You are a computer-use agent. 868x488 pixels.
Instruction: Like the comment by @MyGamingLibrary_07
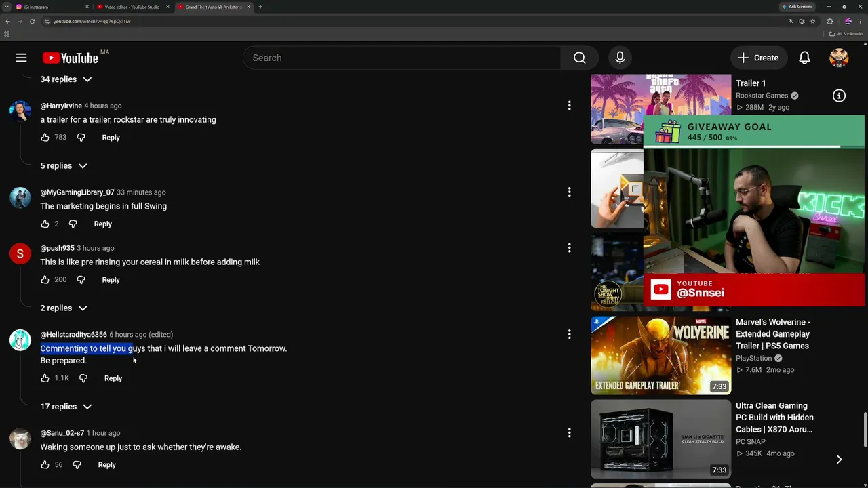pos(45,224)
